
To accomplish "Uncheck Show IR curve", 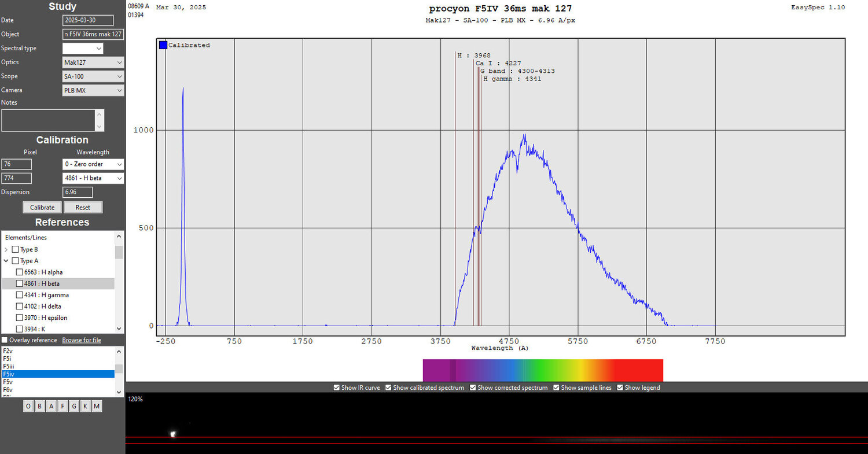I will pos(337,387).
